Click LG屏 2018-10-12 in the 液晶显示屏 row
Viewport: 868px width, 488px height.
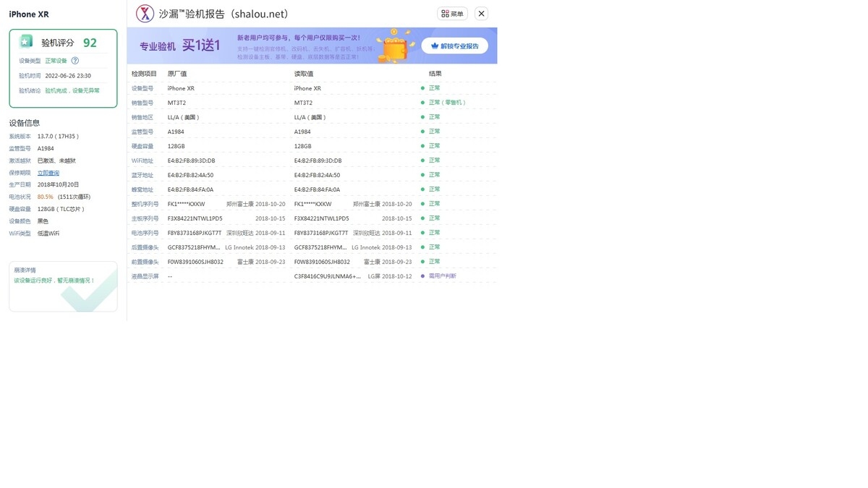point(390,276)
